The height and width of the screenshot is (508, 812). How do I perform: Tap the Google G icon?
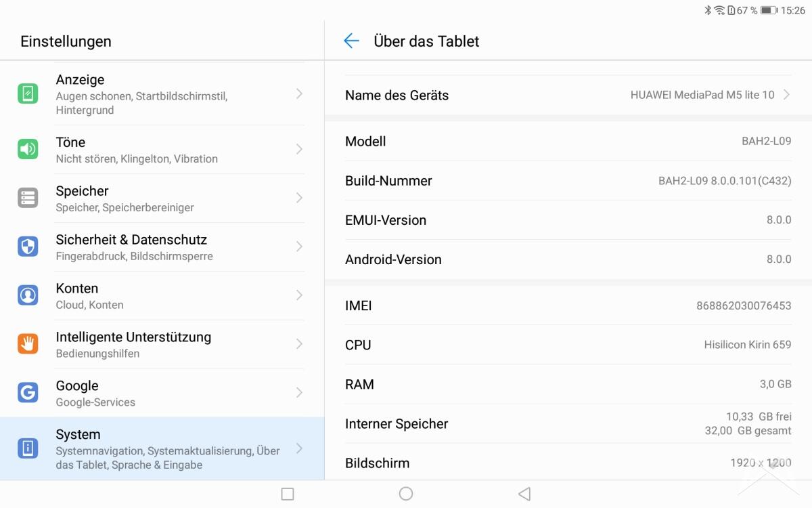[x=28, y=393]
